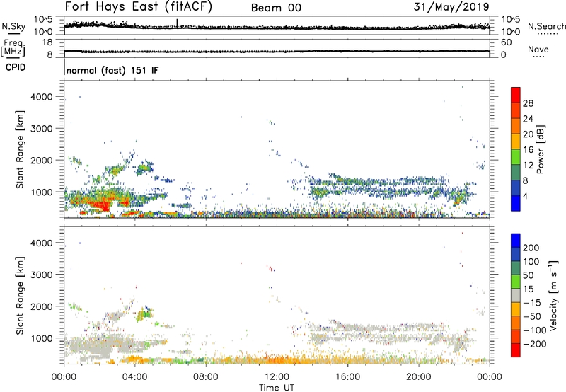Click the 'N.Search' legend label
This screenshot has height=392, width=566.
pyautogui.click(x=547, y=26)
